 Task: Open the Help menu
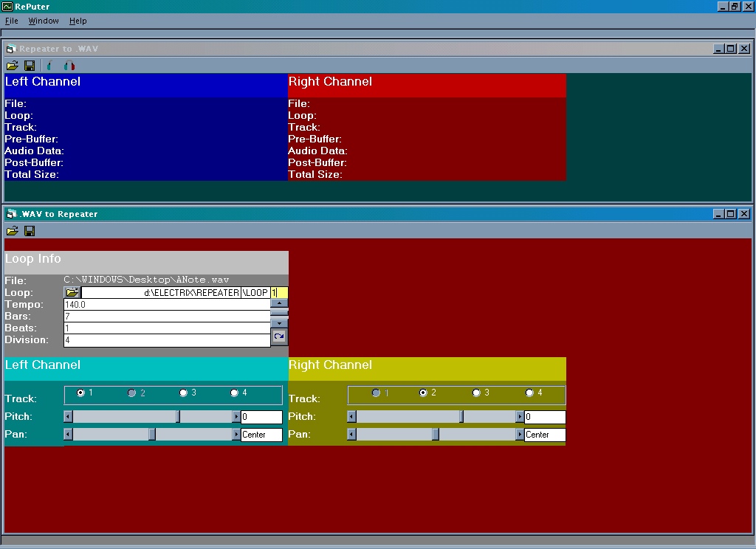(78, 21)
